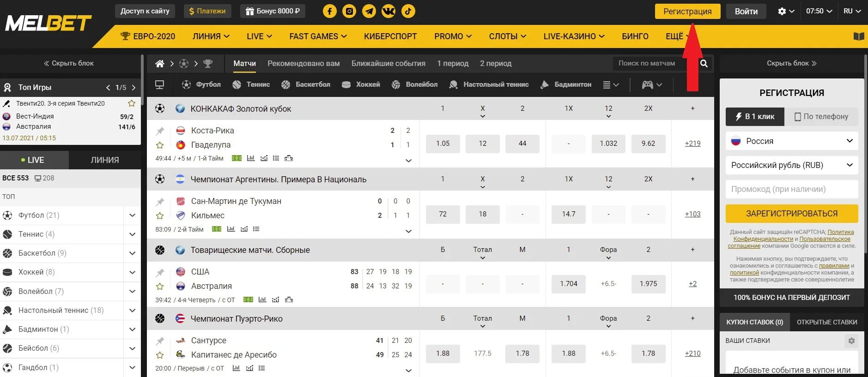The height and width of the screenshot is (377, 868).
Task: Click the Промокод input field
Action: click(792, 189)
